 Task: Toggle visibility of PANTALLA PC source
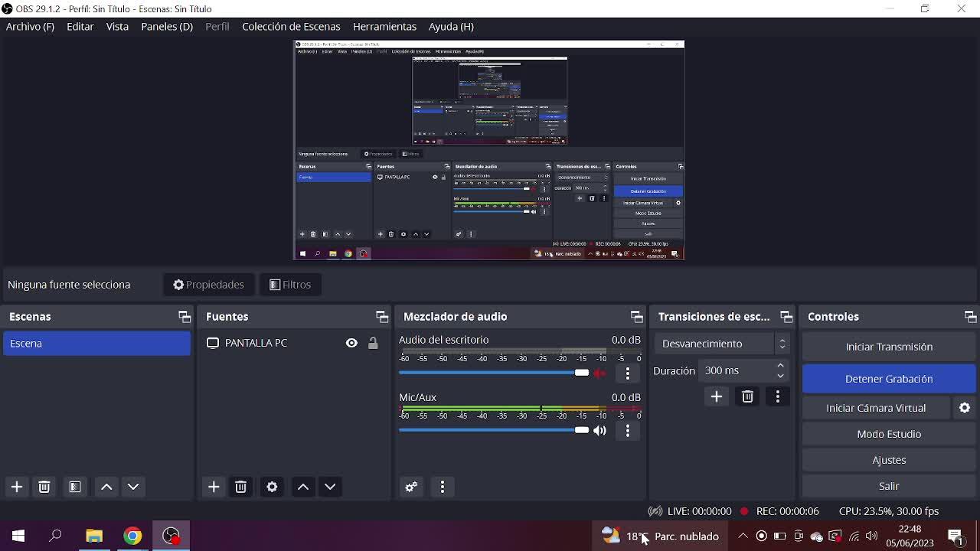click(x=351, y=343)
